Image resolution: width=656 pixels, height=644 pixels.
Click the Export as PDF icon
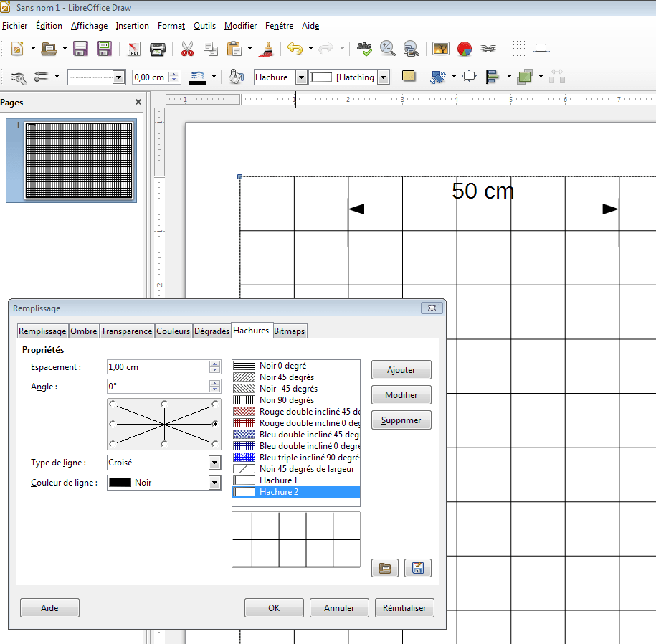134,49
